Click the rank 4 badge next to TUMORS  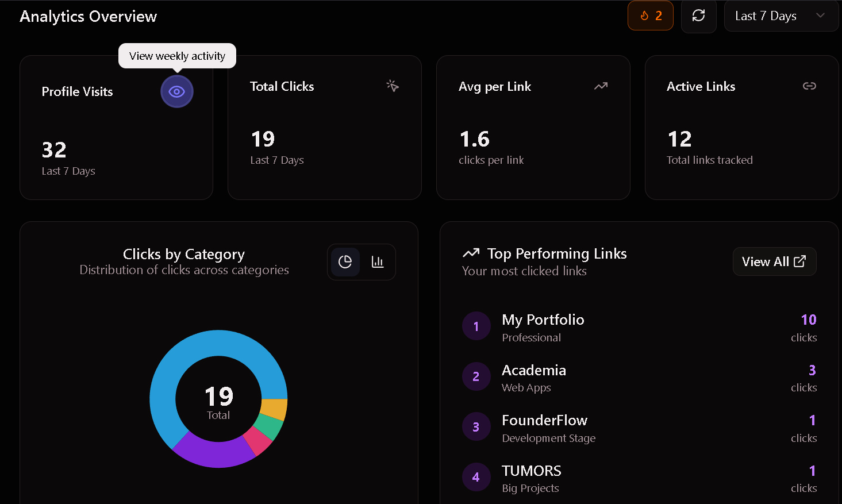pos(476,477)
